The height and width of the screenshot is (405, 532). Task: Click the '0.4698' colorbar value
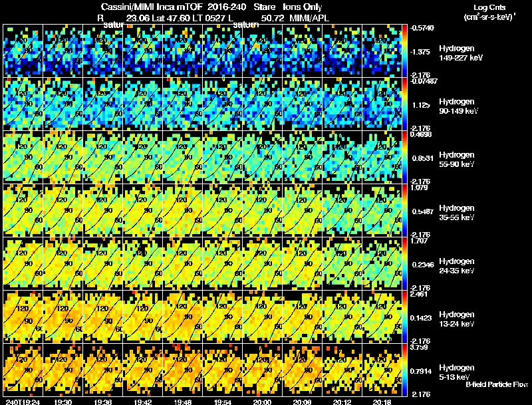421,134
